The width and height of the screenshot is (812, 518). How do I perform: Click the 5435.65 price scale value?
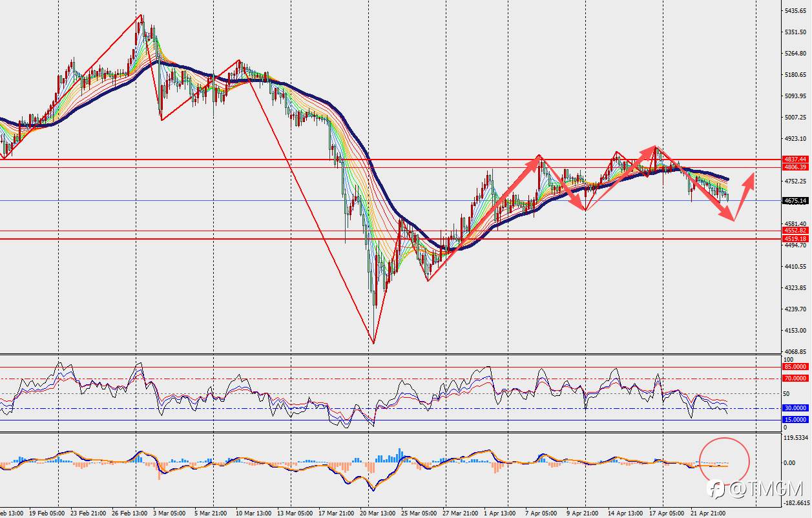796,11
